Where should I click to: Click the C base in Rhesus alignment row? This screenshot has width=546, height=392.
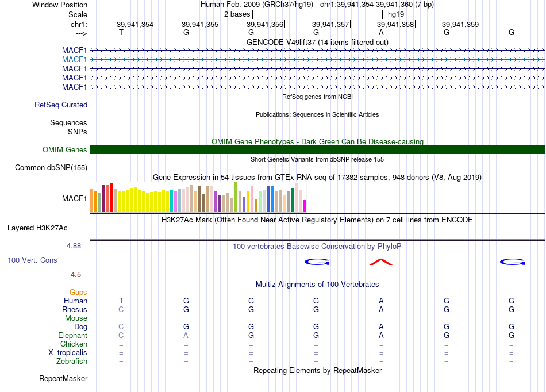pyautogui.click(x=121, y=309)
